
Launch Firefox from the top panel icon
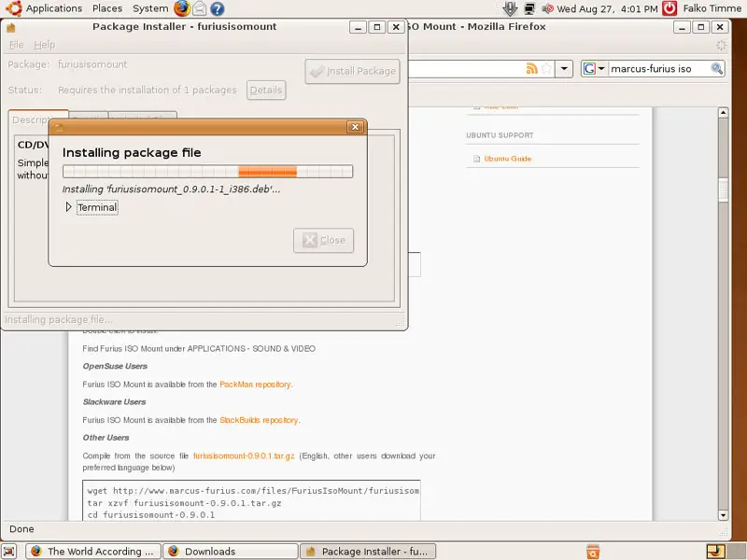181,8
